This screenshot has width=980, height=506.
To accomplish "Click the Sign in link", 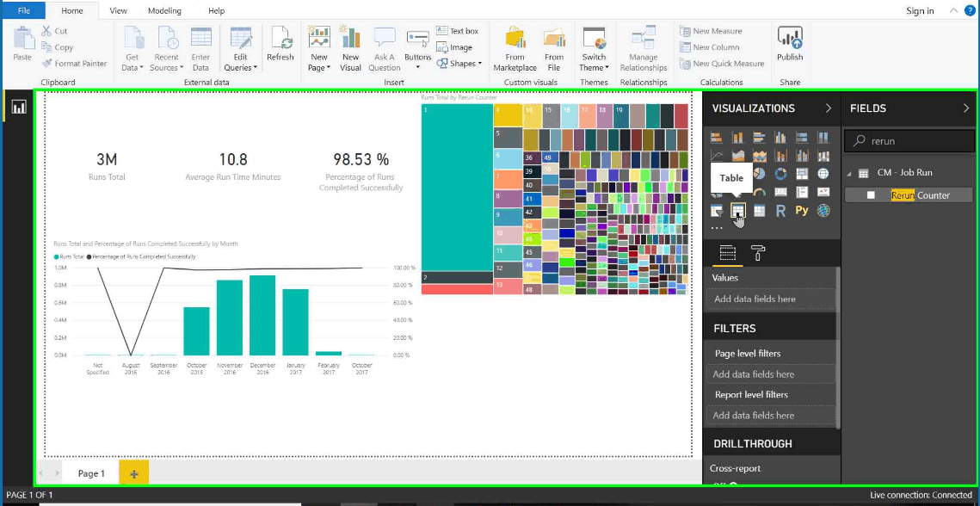I will 920,11.
